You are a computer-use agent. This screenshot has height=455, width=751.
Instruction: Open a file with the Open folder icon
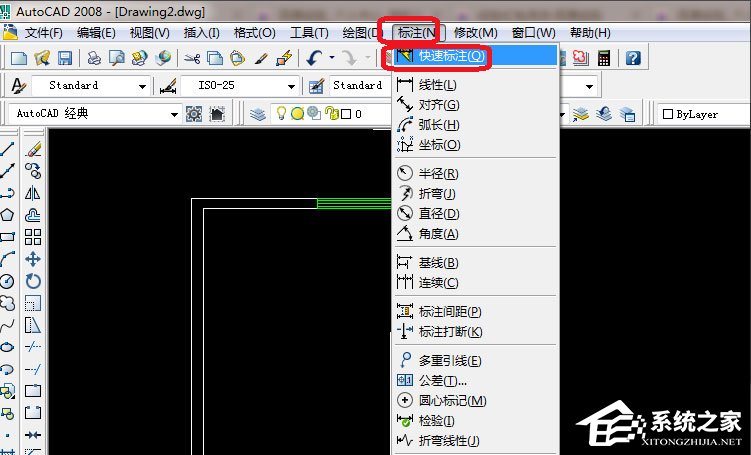pyautogui.click(x=42, y=58)
